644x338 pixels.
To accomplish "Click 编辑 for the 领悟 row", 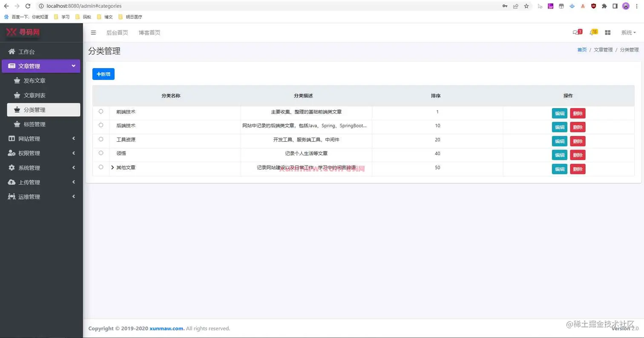I will pyautogui.click(x=560, y=155).
